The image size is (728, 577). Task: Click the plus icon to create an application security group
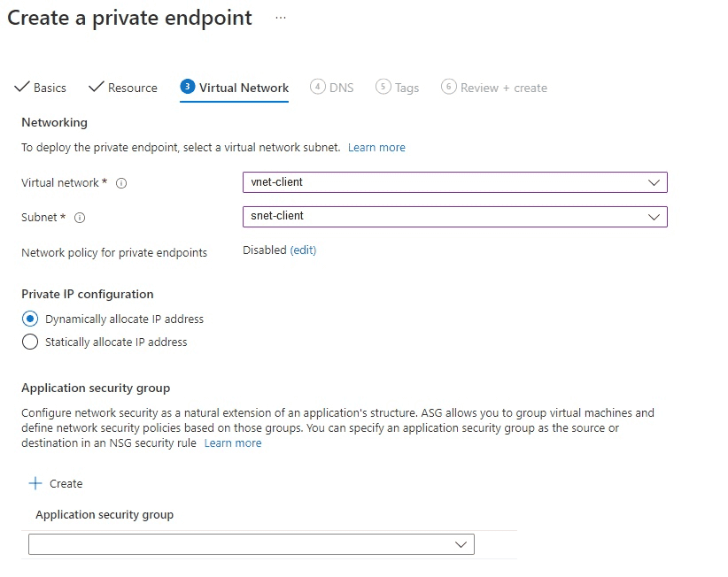point(35,483)
